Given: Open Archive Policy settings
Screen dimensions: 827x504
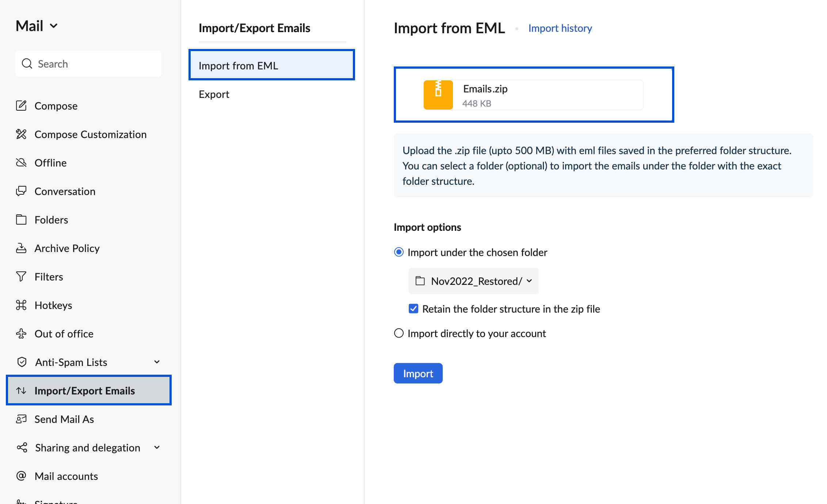Looking at the screenshot, I should (x=67, y=248).
